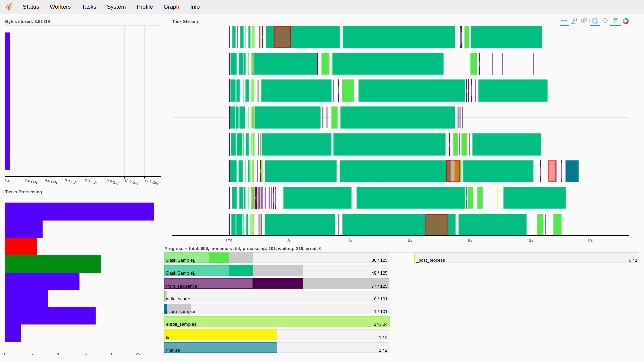Click the Dask flame logo
644x362 pixels.
click(9, 6)
